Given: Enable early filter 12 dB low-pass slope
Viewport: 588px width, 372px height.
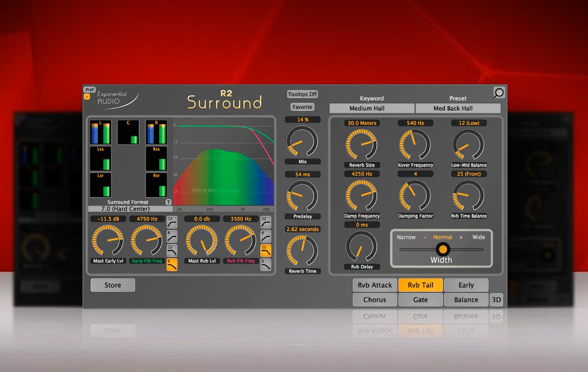Looking at the screenshot, I should point(172,250).
